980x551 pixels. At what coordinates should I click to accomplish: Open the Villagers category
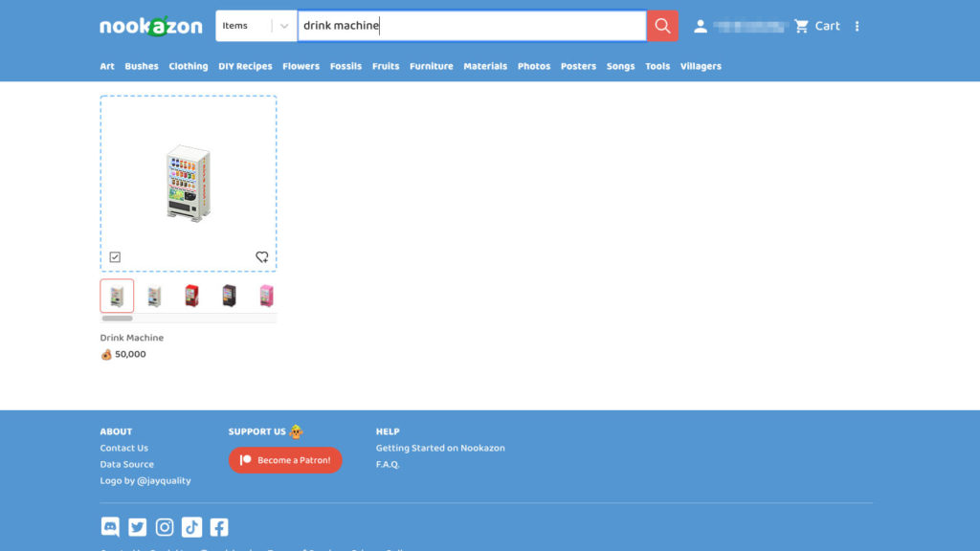coord(701,66)
